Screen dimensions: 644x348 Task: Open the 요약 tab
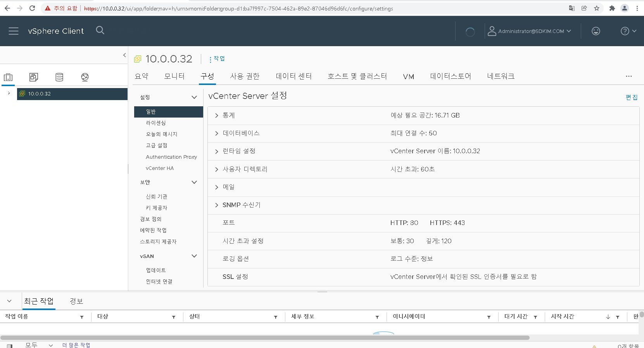click(x=142, y=76)
